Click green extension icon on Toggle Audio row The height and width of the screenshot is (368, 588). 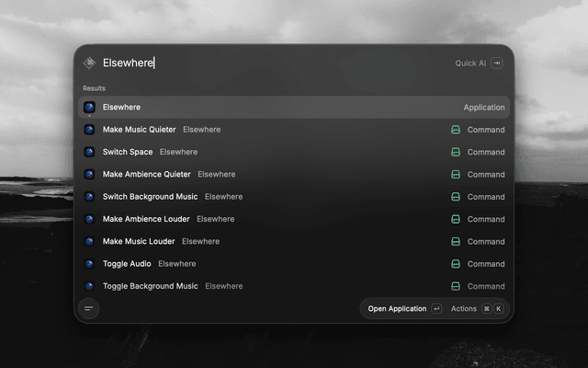click(x=456, y=264)
